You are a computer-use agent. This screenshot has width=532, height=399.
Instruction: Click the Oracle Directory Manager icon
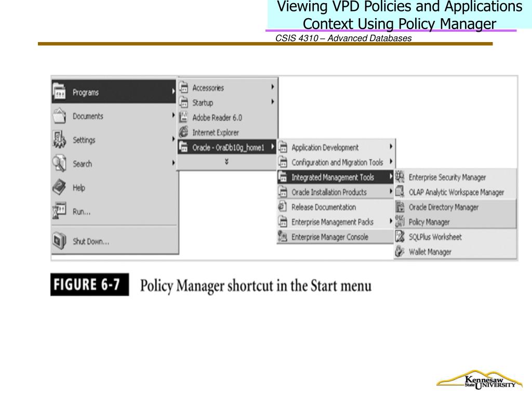400,207
